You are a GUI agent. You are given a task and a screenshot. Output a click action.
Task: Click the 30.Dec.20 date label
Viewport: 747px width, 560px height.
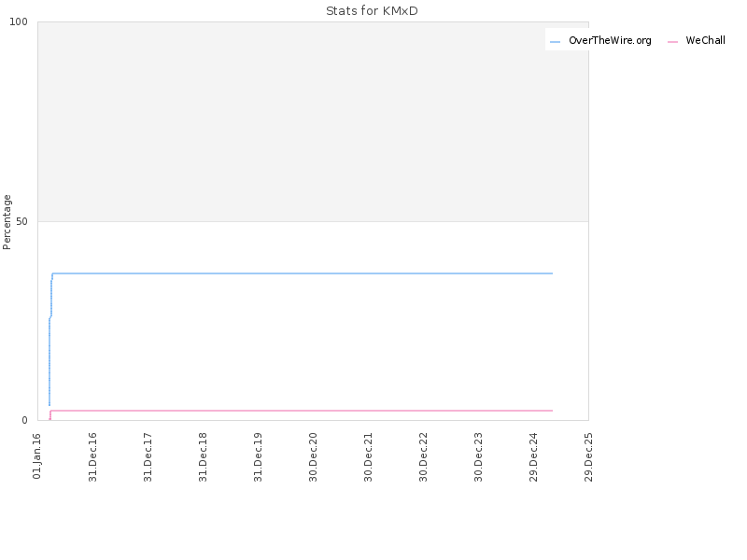click(313, 457)
